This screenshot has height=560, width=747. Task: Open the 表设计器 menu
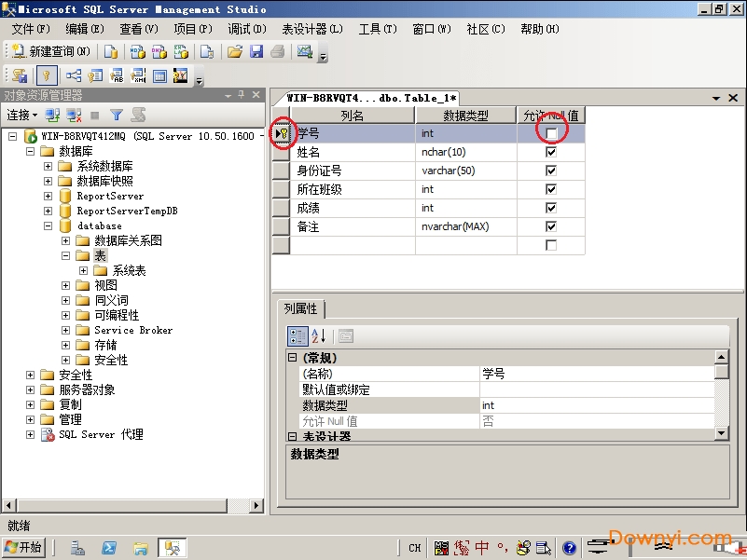pyautogui.click(x=311, y=29)
